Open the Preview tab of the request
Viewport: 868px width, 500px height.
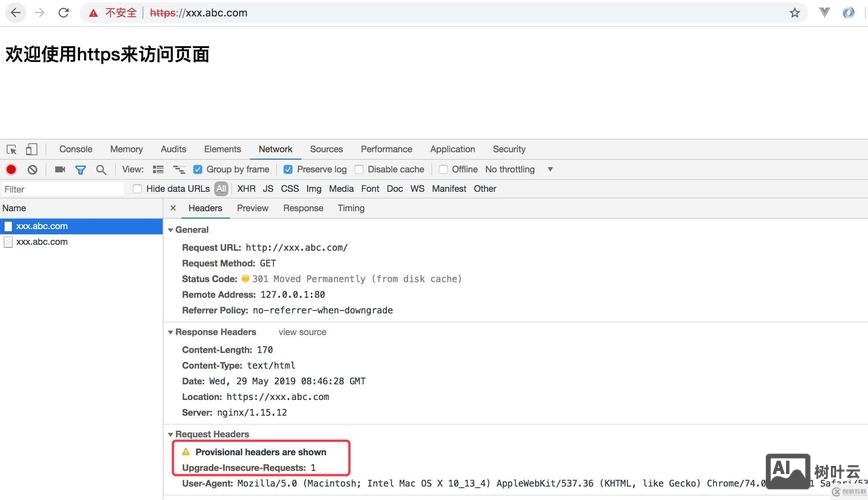252,208
